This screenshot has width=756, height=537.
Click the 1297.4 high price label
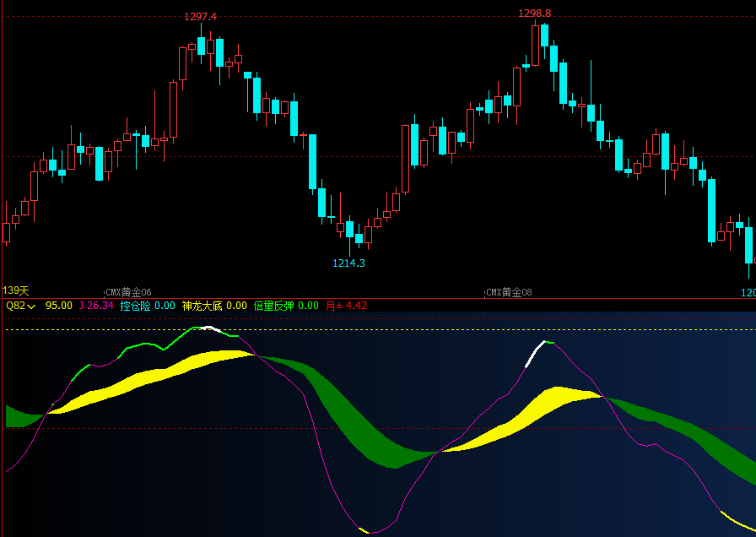coord(200,17)
